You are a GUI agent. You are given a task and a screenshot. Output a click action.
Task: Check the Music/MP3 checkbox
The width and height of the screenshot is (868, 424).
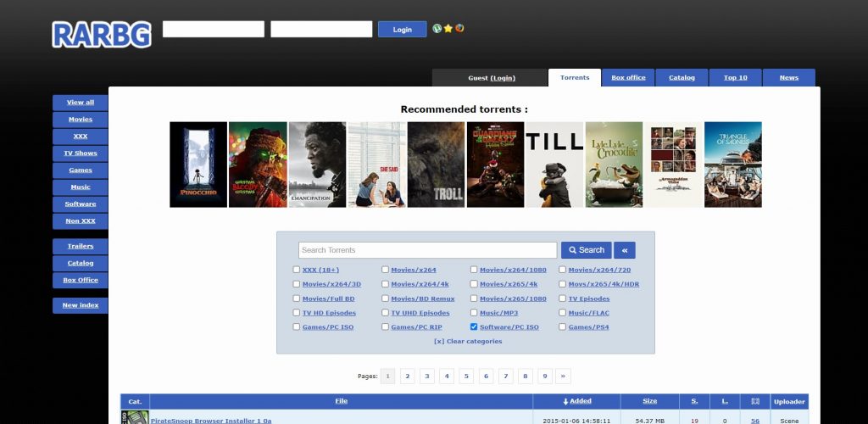point(474,313)
